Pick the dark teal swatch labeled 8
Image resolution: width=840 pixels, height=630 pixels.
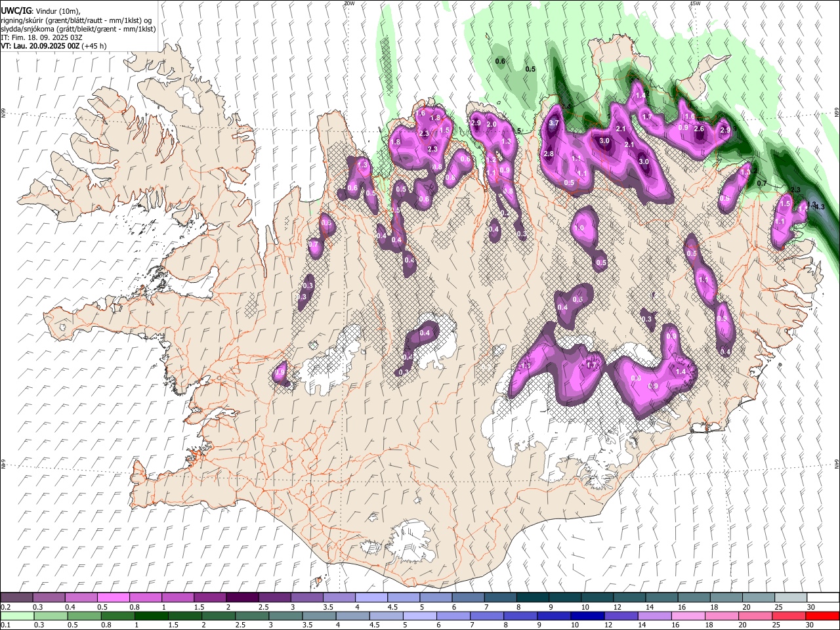tap(533, 597)
